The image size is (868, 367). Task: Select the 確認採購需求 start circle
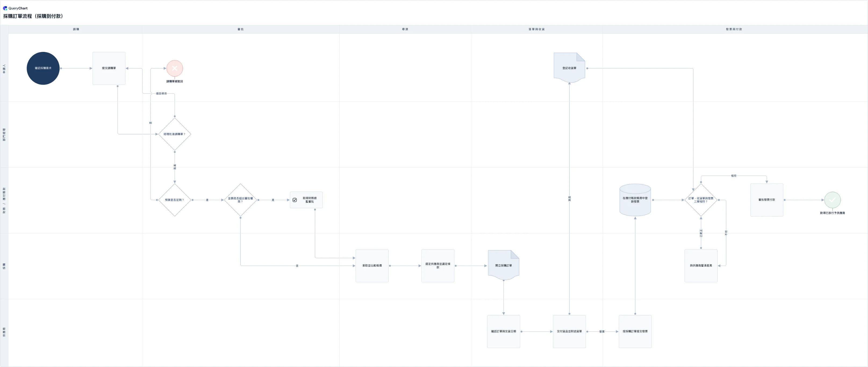(43, 68)
